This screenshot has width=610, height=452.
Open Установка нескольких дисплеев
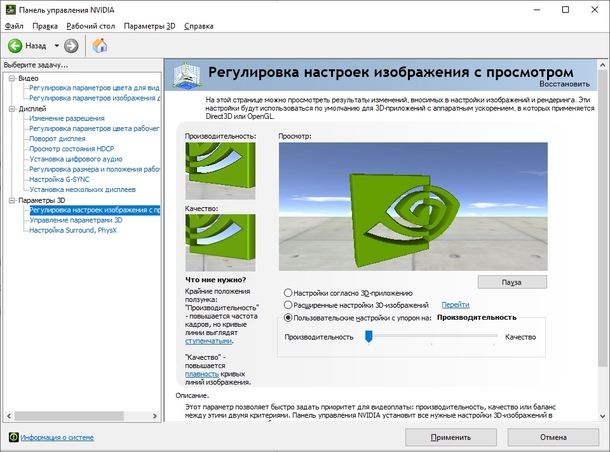click(83, 189)
